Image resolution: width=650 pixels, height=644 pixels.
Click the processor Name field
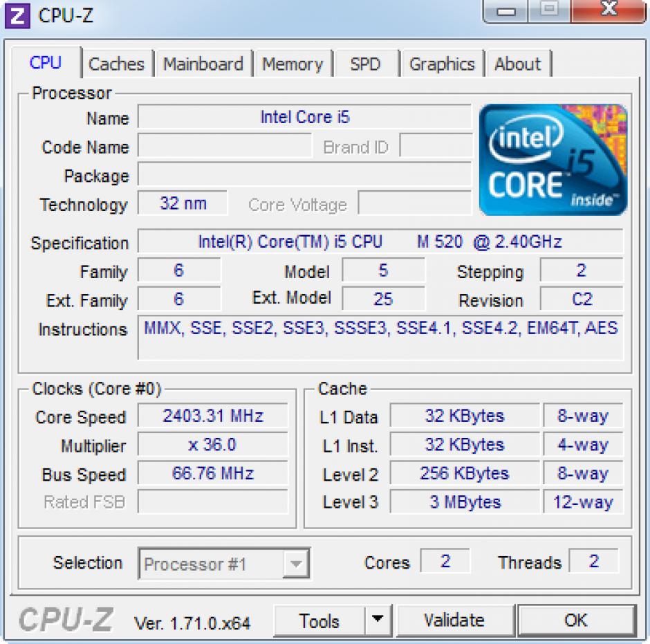click(x=304, y=118)
